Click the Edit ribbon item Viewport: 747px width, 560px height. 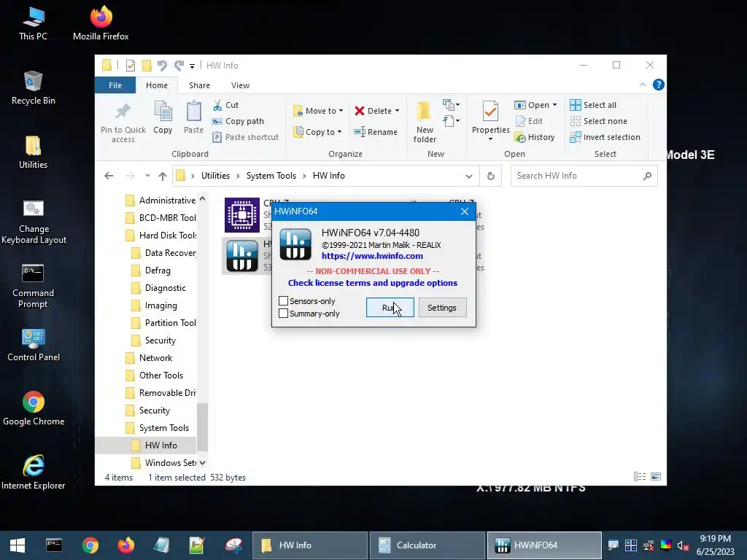(x=530, y=121)
